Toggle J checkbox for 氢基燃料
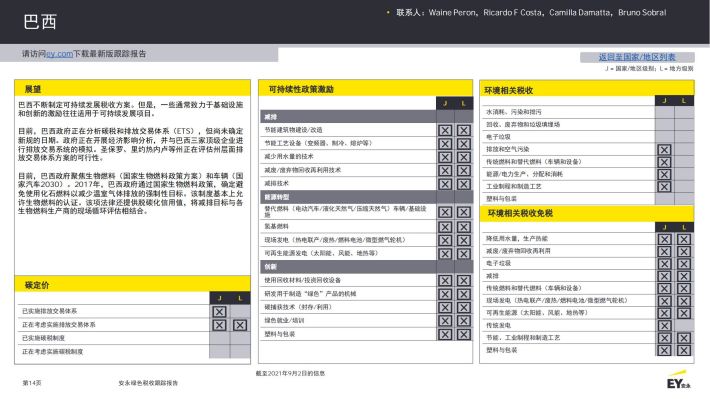This screenshot has width=710, height=399. pyautogui.click(x=445, y=227)
